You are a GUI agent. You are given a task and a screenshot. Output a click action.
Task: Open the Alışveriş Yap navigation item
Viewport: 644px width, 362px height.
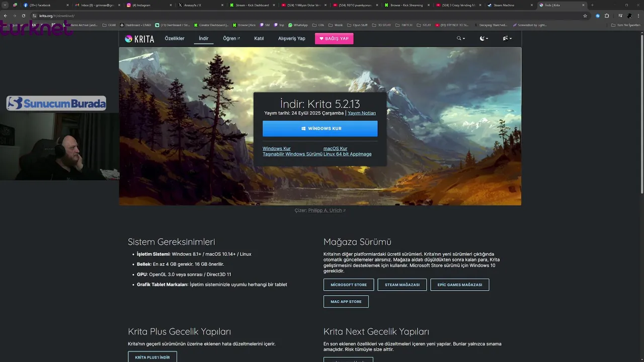[292, 39]
